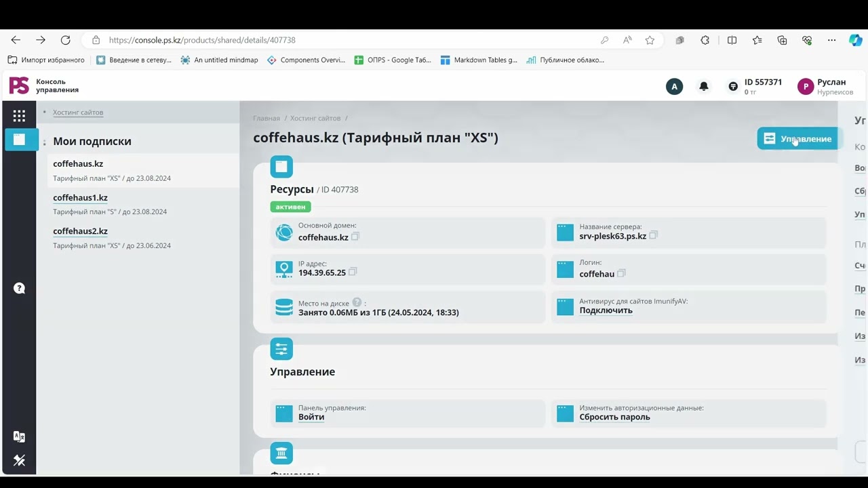Viewport: 868px width, 488px height.
Task: Click the Управление button top right
Action: pyautogui.click(x=797, y=139)
